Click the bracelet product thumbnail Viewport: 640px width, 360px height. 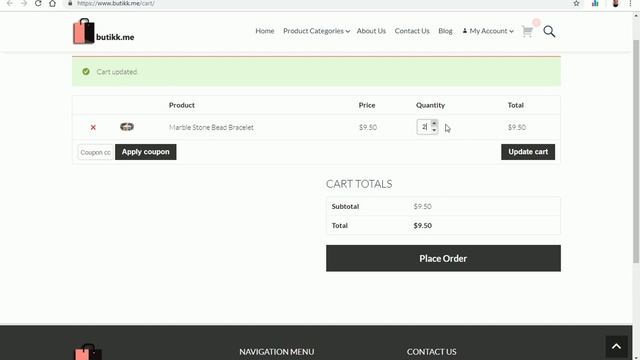point(127,127)
